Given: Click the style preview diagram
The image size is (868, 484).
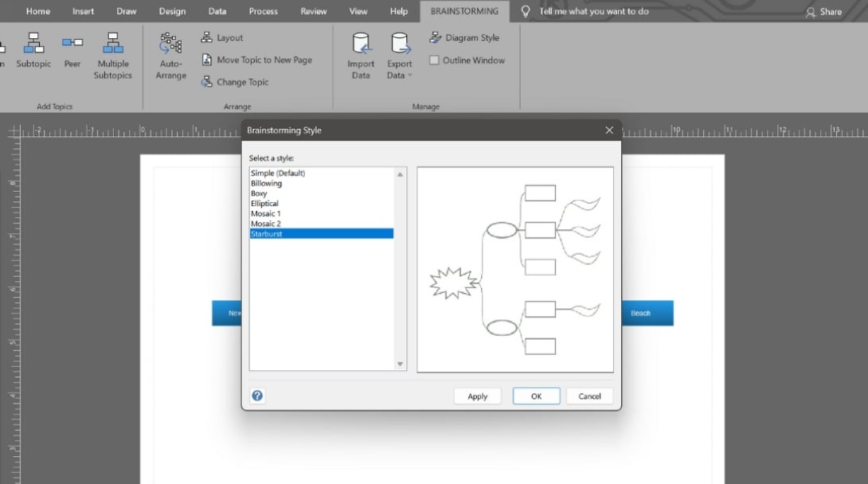Looking at the screenshot, I should (x=514, y=269).
